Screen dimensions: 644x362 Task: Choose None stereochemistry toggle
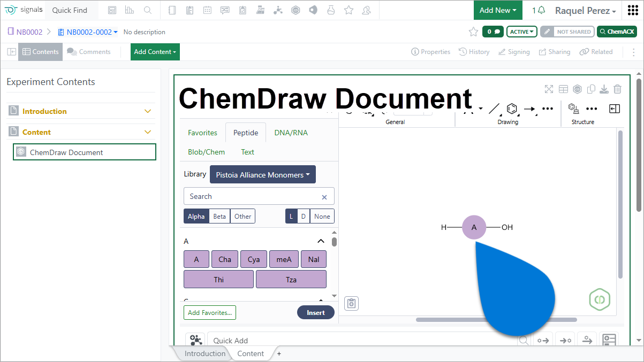coord(322,216)
